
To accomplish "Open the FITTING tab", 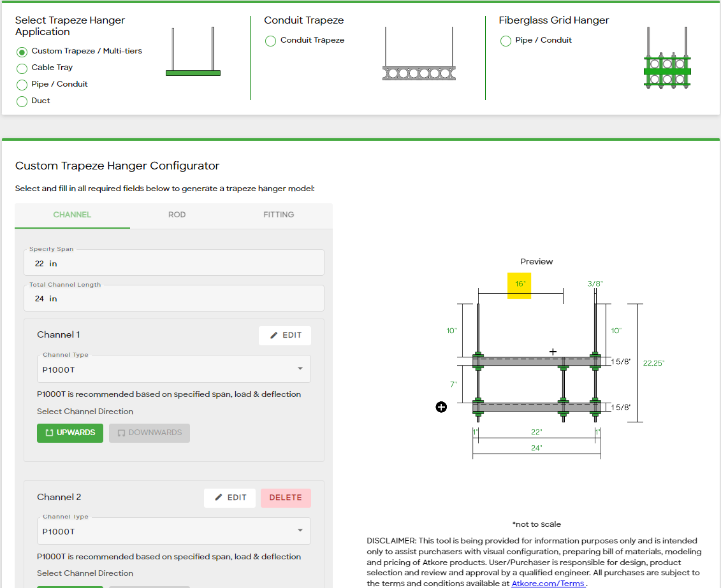I will click(x=279, y=215).
